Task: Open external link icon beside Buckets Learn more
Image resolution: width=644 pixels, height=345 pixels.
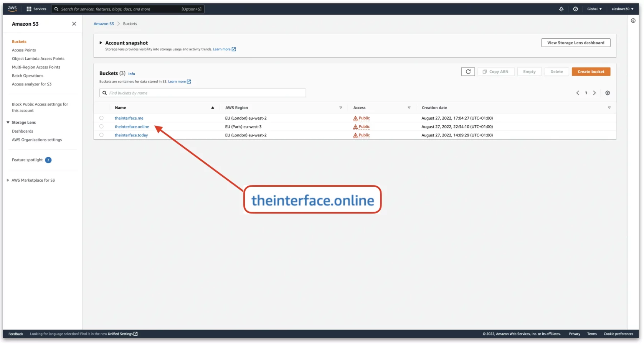Action: click(189, 82)
